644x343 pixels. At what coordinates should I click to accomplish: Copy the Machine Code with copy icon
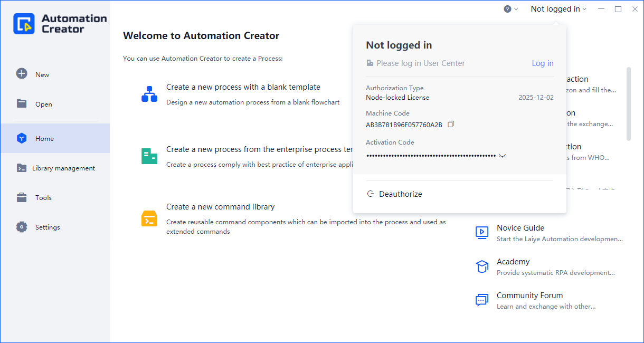[x=451, y=125]
